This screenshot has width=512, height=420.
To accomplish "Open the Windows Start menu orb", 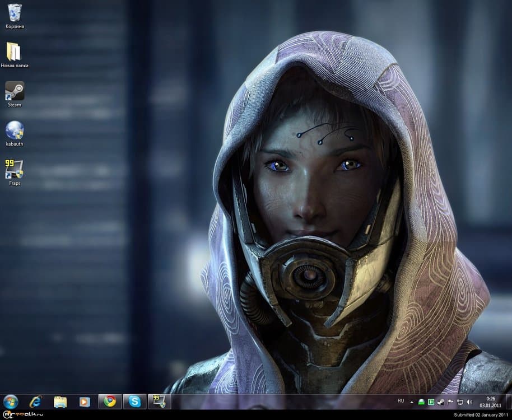I will tap(11, 402).
